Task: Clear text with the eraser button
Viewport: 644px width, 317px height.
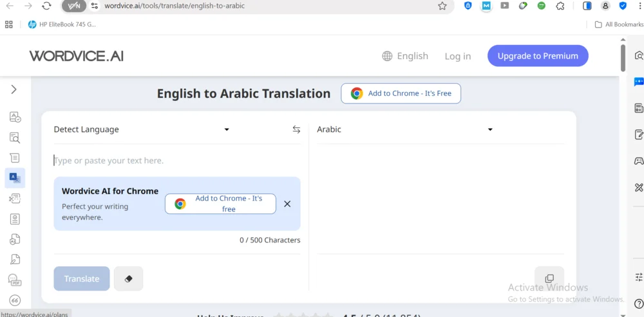Action: point(129,279)
